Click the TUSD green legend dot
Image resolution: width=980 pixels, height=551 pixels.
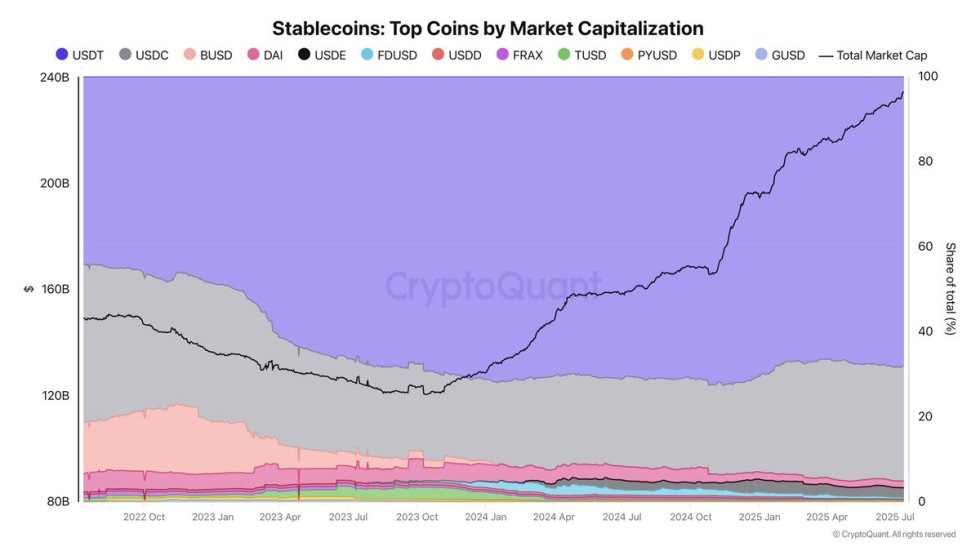point(565,55)
